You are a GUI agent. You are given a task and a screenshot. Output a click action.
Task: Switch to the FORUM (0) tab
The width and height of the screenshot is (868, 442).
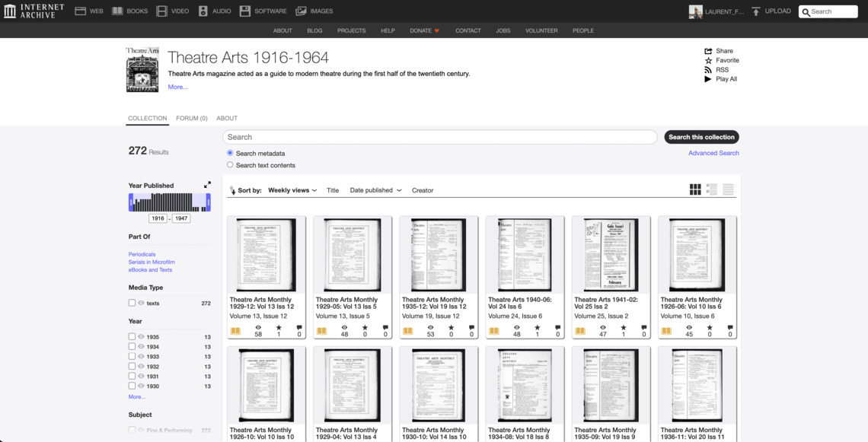(x=192, y=118)
